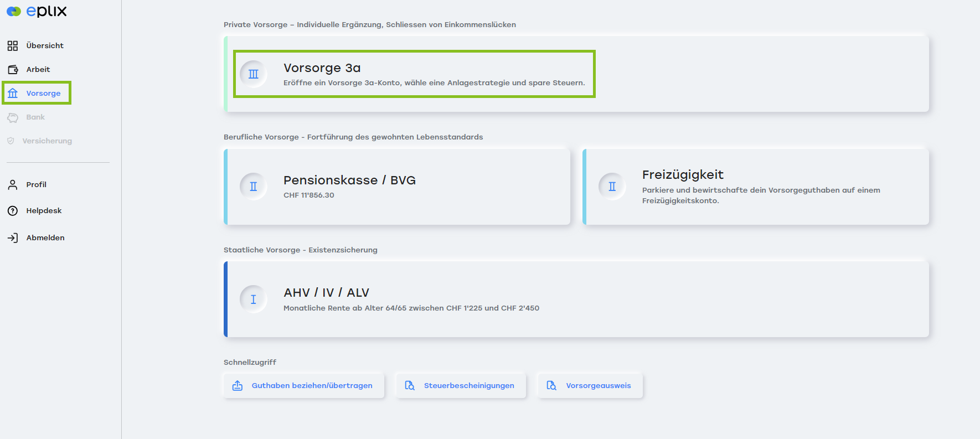The width and height of the screenshot is (980, 439).
Task: Open the Helpdesk link
Action: (44, 210)
